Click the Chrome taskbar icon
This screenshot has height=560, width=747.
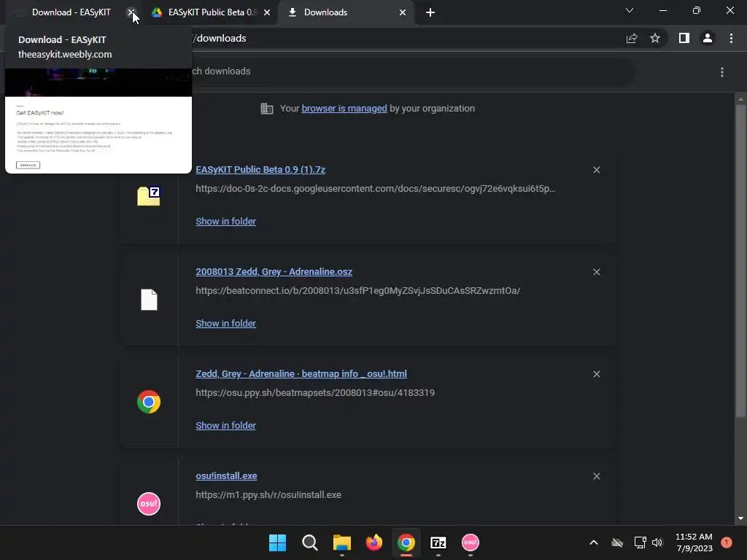coord(406,542)
